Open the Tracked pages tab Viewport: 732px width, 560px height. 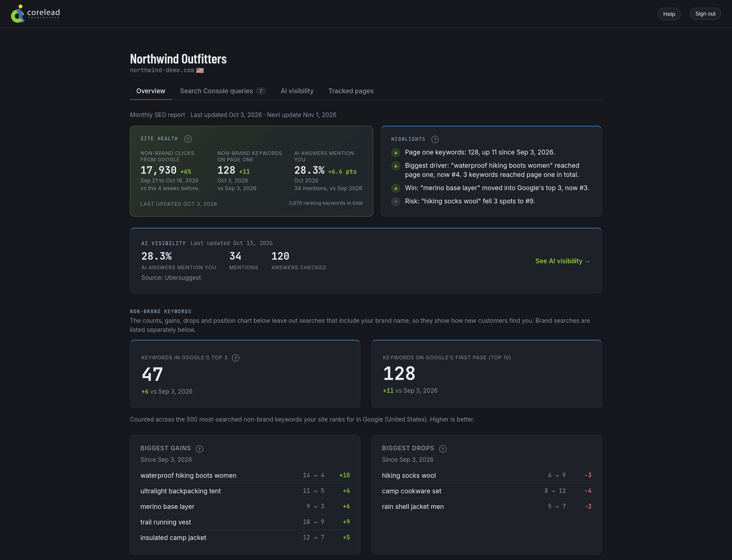click(x=351, y=91)
